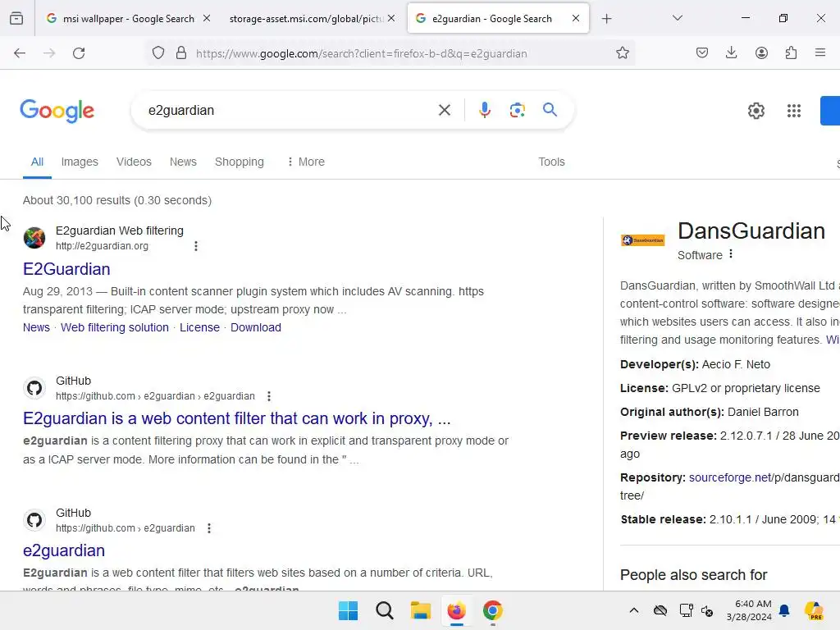Go back with the back arrow
The height and width of the screenshot is (630, 840).
[x=20, y=53]
